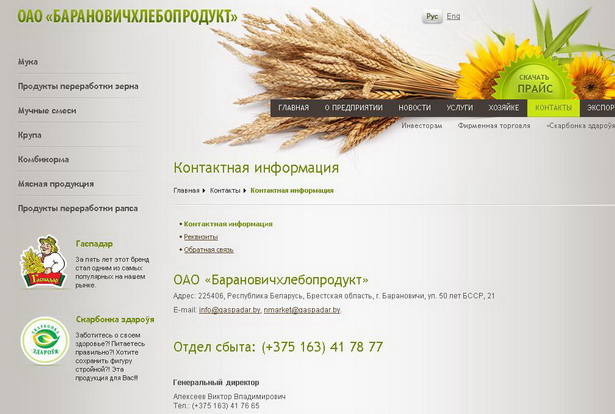This screenshot has height=414, width=615.
Task: Click the info@gaspadar.by email link
Action: tap(229, 310)
